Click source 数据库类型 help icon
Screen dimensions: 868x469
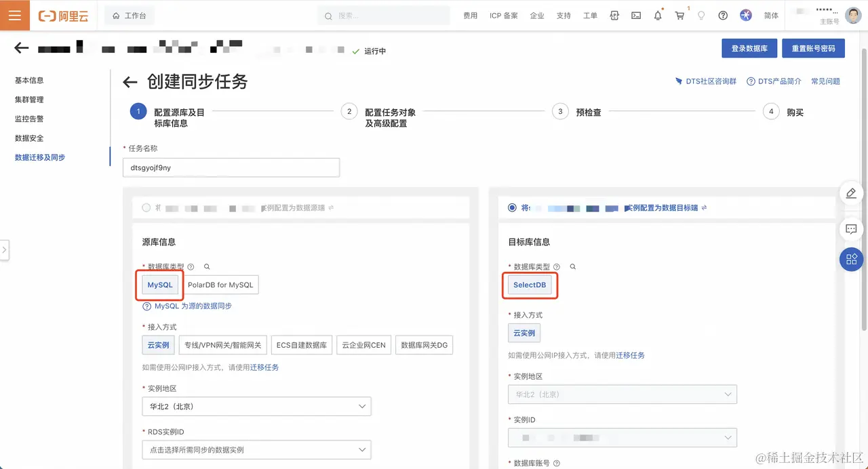pos(191,267)
